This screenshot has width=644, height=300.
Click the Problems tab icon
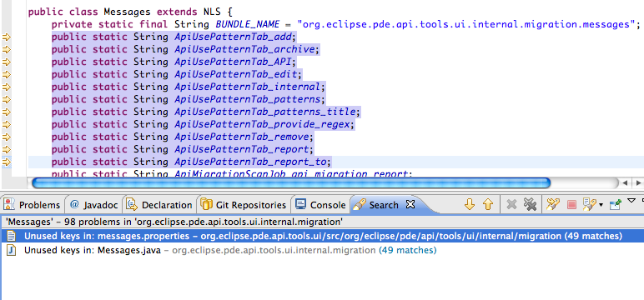pyautogui.click(x=10, y=204)
